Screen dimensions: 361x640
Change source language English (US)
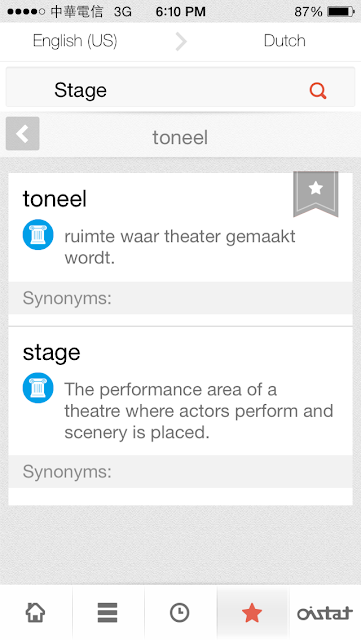pos(75,41)
